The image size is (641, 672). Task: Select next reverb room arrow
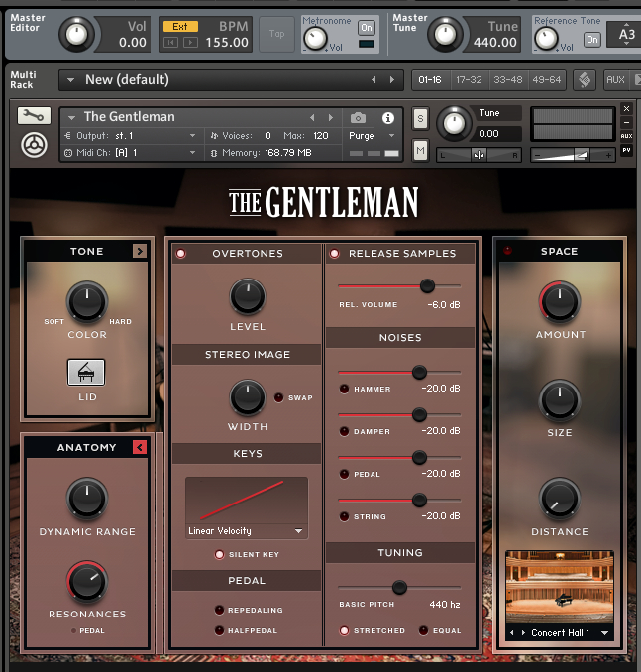click(x=523, y=633)
